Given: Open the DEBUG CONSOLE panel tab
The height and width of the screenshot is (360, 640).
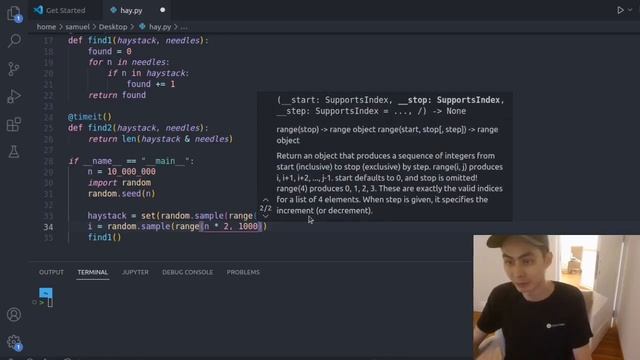Looking at the screenshot, I should [x=187, y=272].
